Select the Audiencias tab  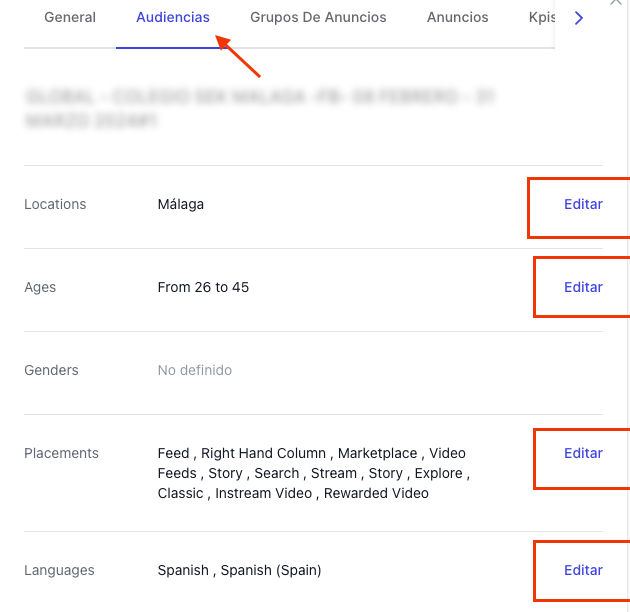[x=173, y=17]
